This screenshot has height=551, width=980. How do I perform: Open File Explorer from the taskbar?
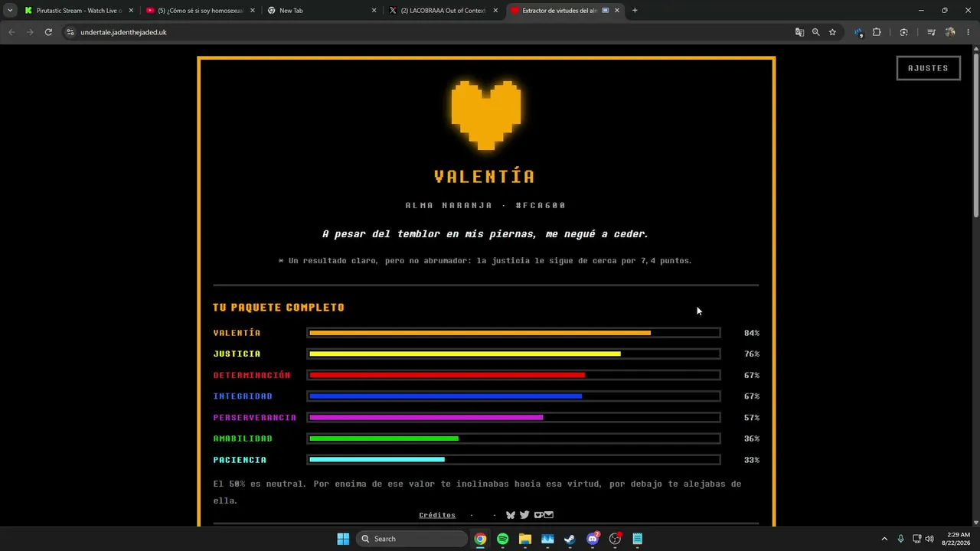525,539
